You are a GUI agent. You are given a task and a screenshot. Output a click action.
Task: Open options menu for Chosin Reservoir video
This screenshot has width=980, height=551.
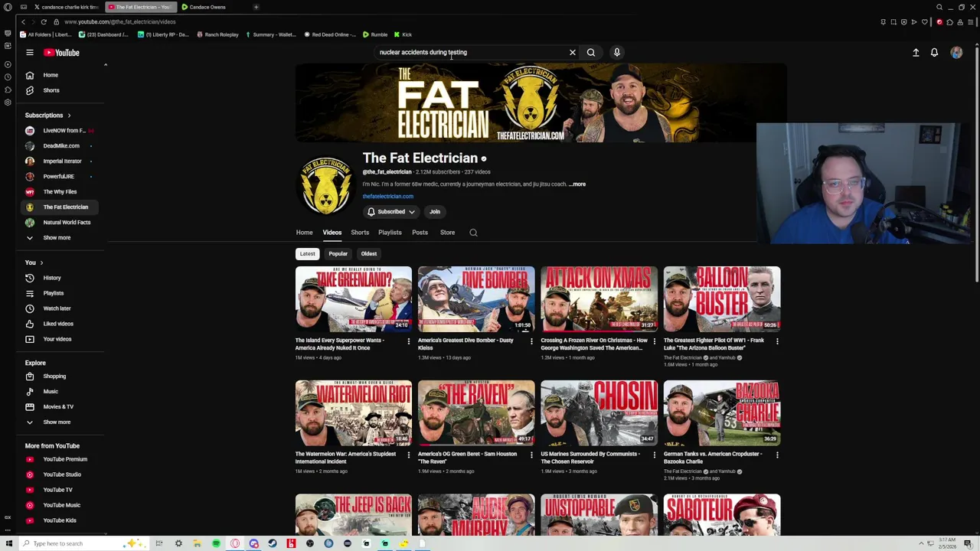click(x=654, y=455)
